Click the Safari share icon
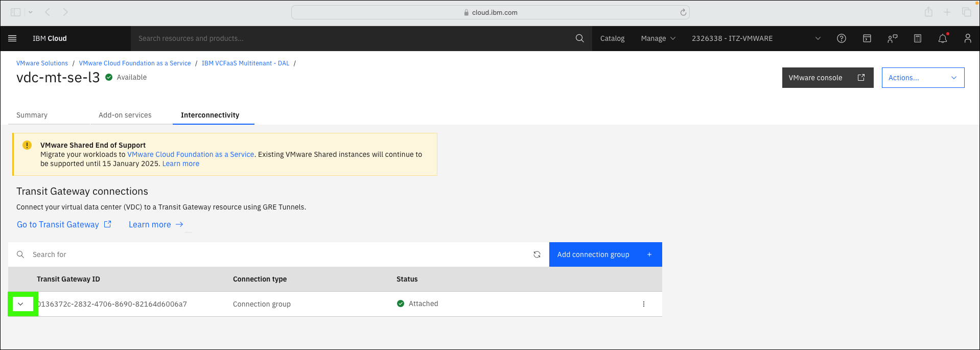This screenshot has width=980, height=350. [x=928, y=12]
